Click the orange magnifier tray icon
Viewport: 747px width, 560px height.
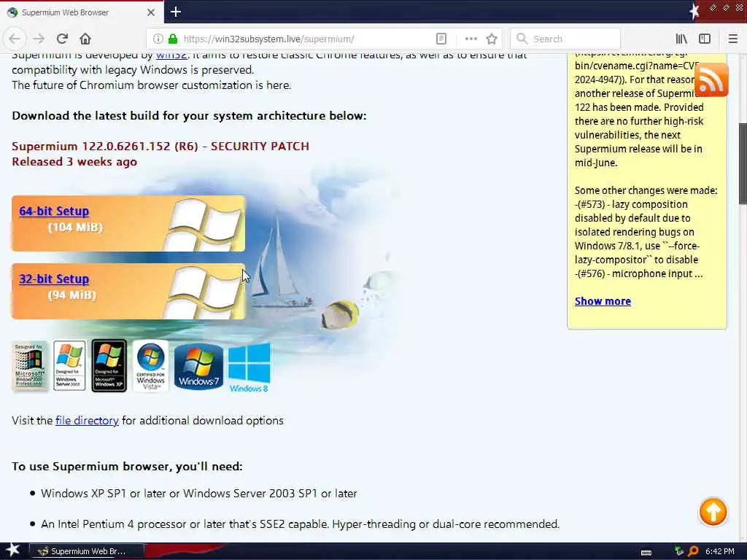(x=693, y=551)
